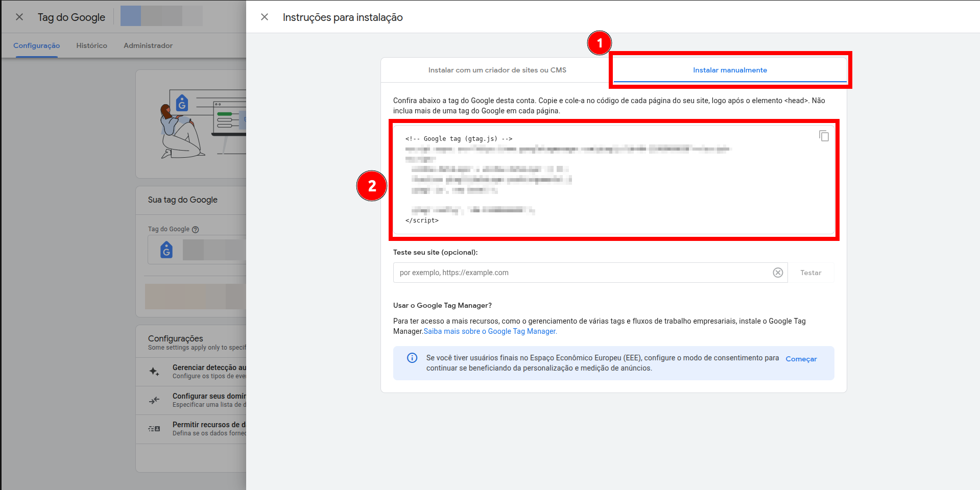Image resolution: width=980 pixels, height=490 pixels.
Task: Click the merge arrows icon for Configurar domínios
Action: click(x=154, y=400)
